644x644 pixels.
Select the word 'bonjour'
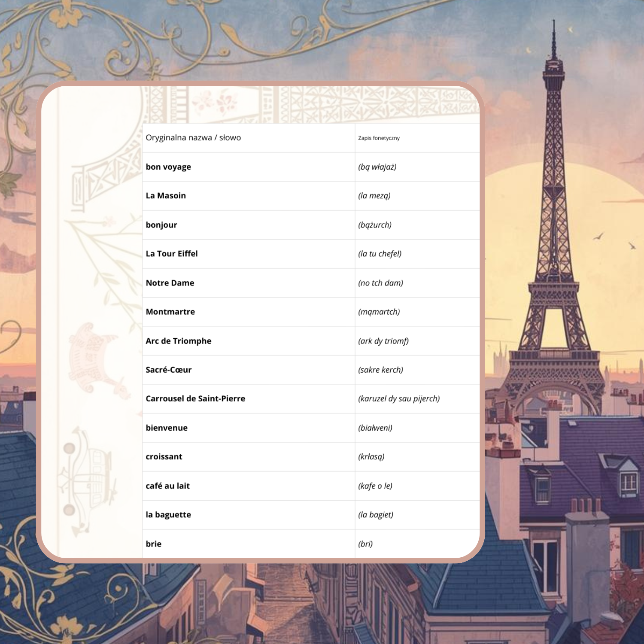(x=161, y=225)
